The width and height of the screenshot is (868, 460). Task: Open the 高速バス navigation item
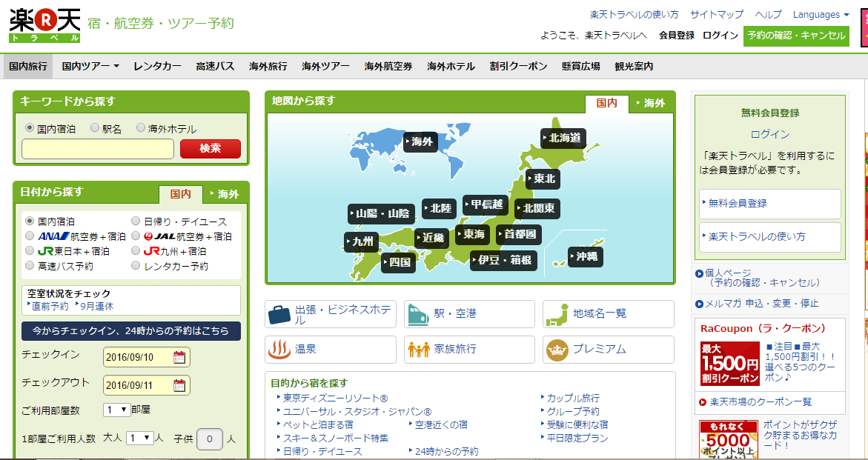(216, 67)
